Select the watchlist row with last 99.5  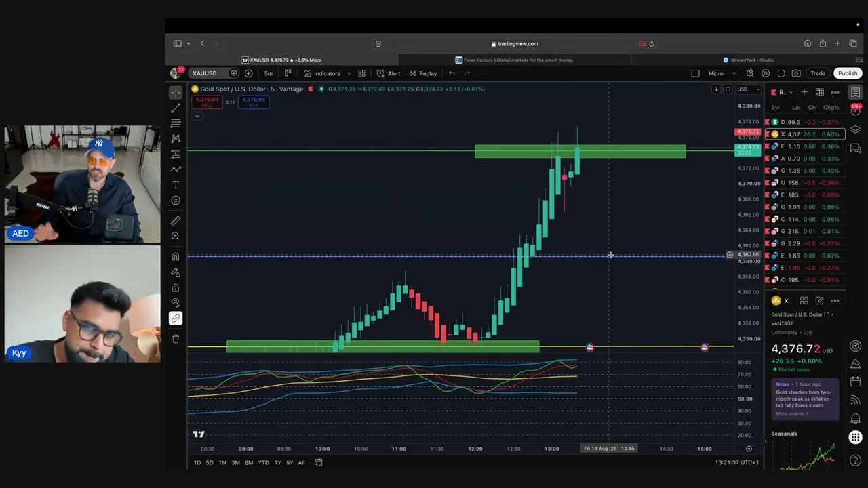(806, 122)
